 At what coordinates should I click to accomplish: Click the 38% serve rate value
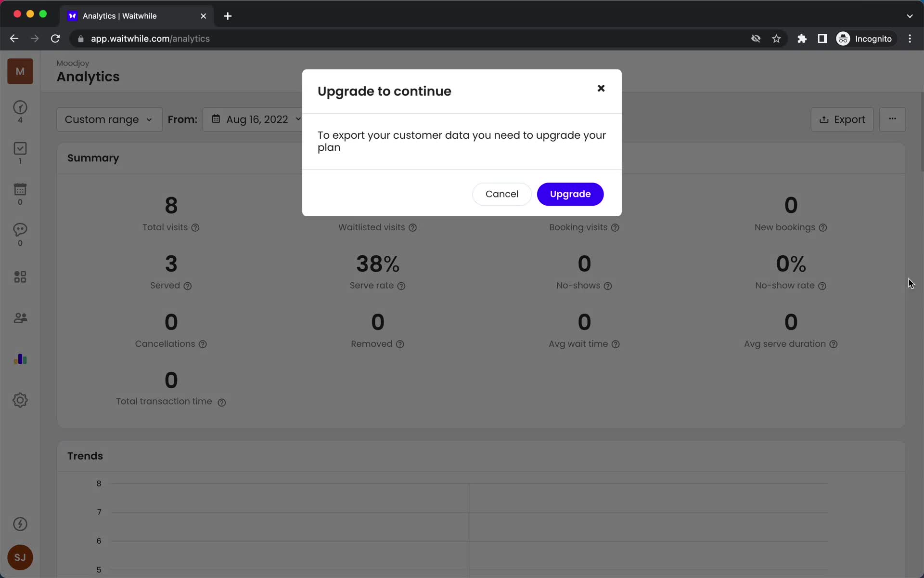pyautogui.click(x=378, y=264)
